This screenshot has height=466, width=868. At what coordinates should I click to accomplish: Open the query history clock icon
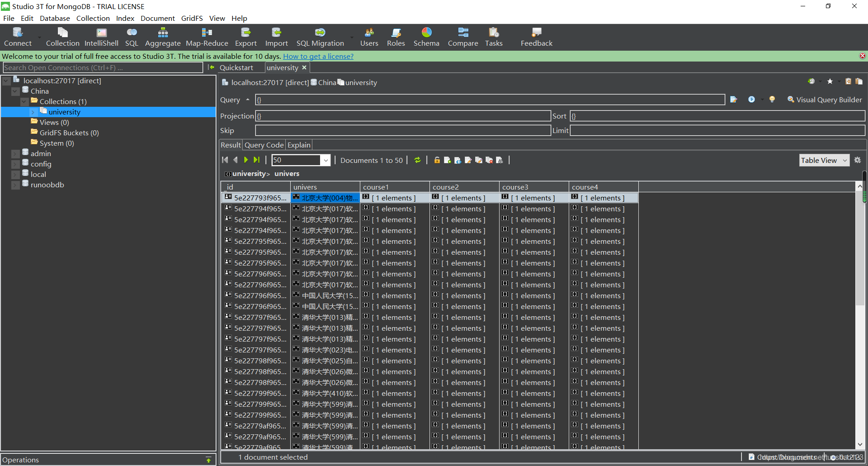tap(811, 81)
